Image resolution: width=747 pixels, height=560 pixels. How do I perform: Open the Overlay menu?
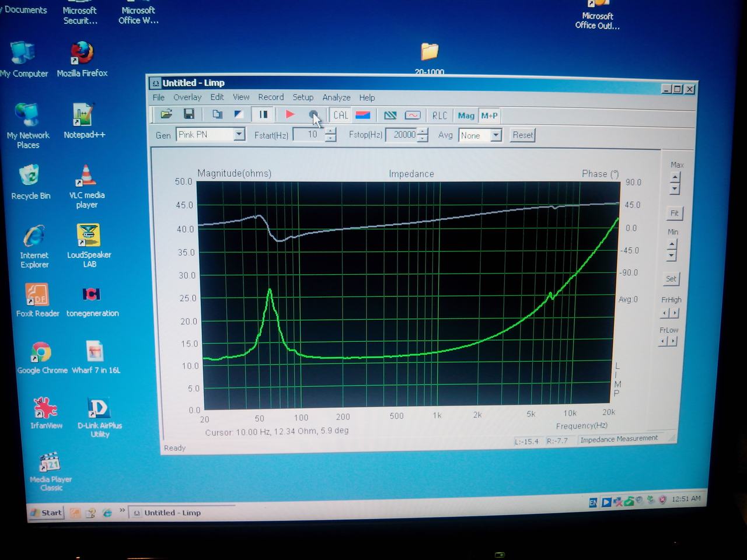187,97
